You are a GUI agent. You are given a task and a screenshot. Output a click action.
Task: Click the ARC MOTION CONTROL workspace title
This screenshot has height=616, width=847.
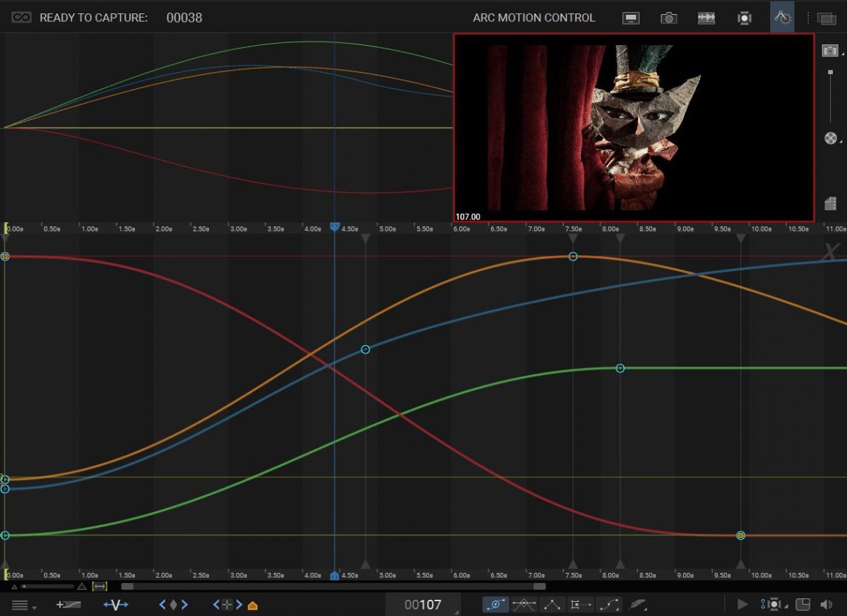(534, 18)
